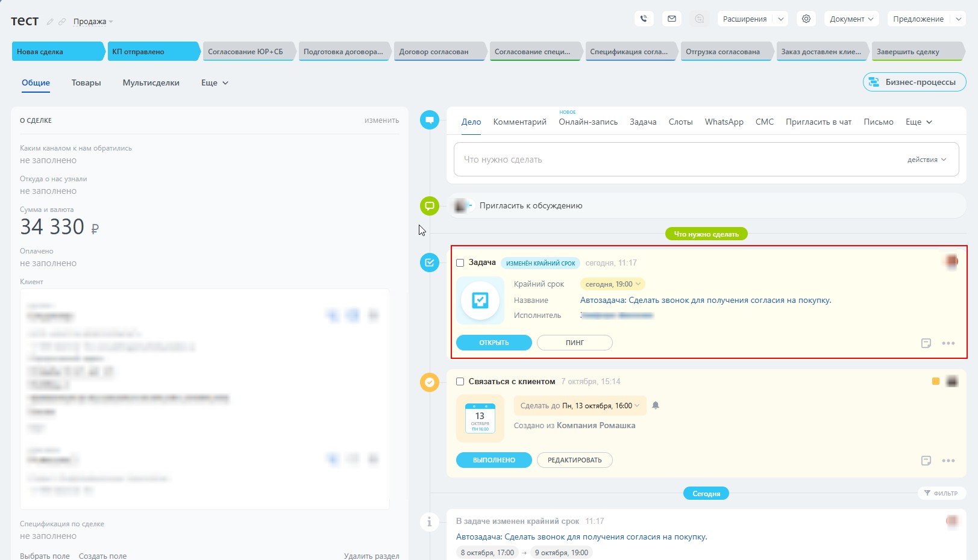
Task: Click the chat bubble icon in header
Action: (x=700, y=19)
